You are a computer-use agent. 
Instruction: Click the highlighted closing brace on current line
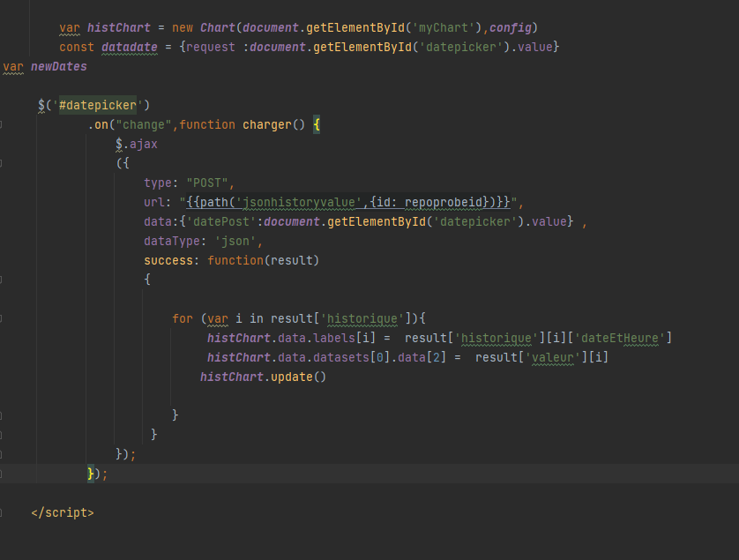point(91,474)
